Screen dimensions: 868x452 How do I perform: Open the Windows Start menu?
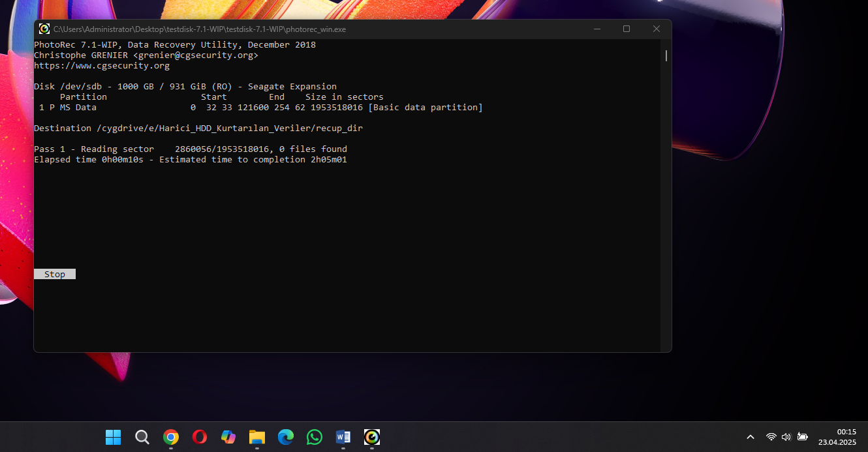(x=114, y=437)
